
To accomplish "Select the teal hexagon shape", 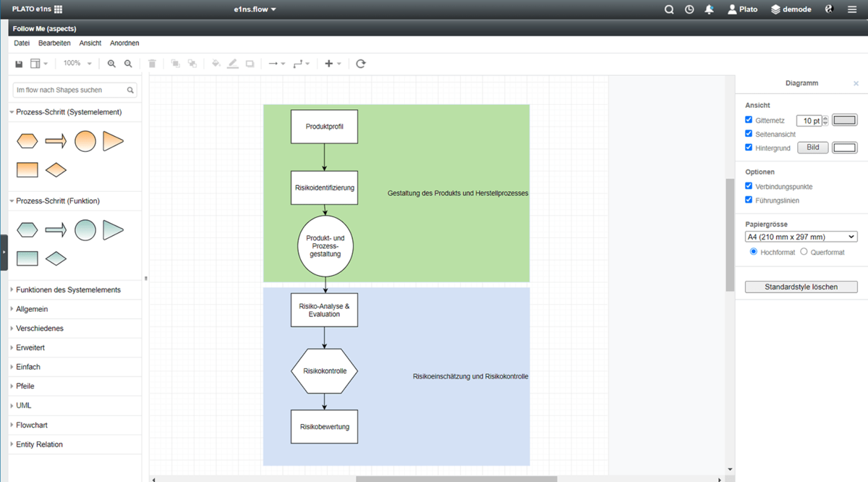I will (27, 230).
